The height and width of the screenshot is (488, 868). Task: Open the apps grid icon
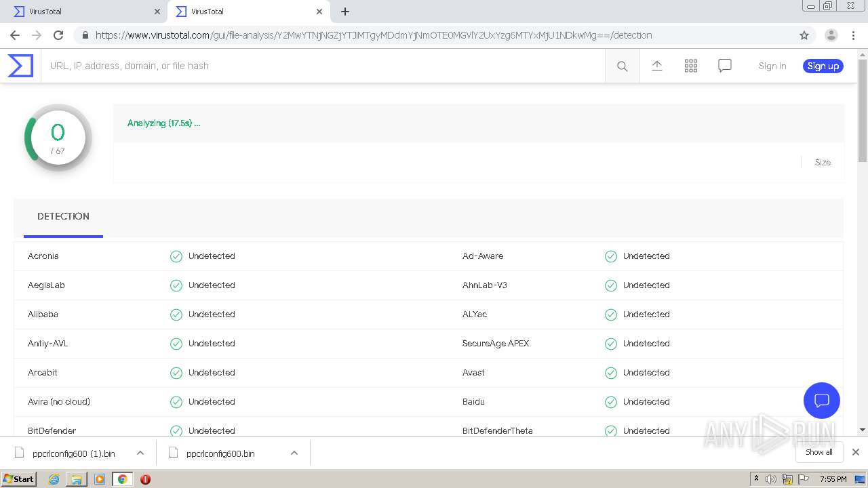coord(691,66)
